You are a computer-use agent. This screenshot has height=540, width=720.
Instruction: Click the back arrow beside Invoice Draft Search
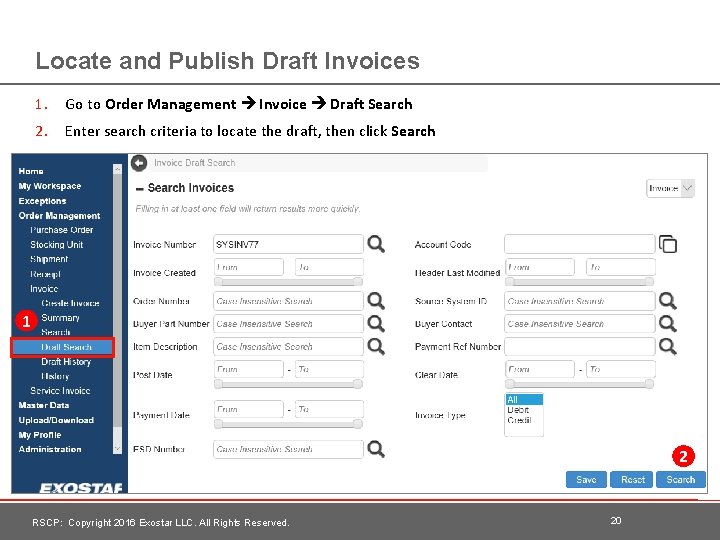coord(139,163)
